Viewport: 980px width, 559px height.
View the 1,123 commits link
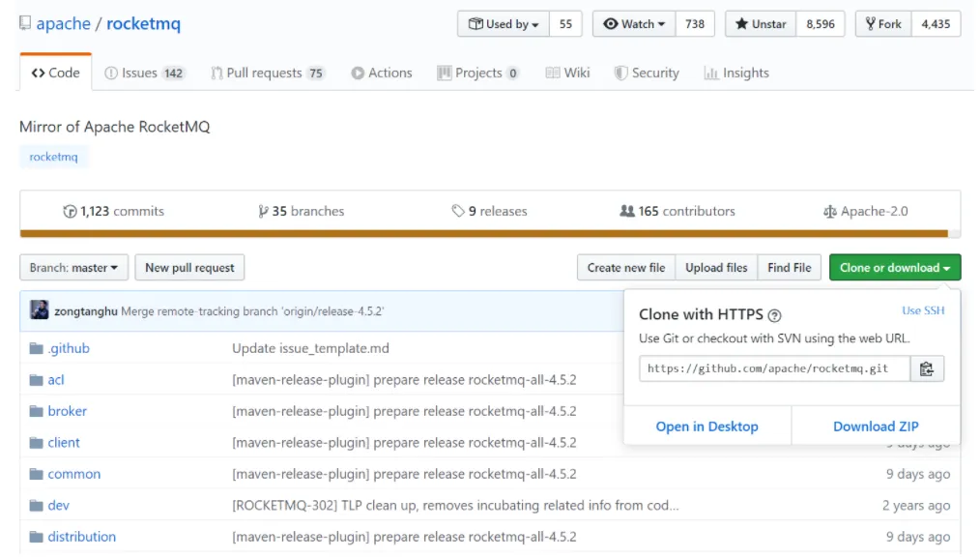[x=114, y=212]
